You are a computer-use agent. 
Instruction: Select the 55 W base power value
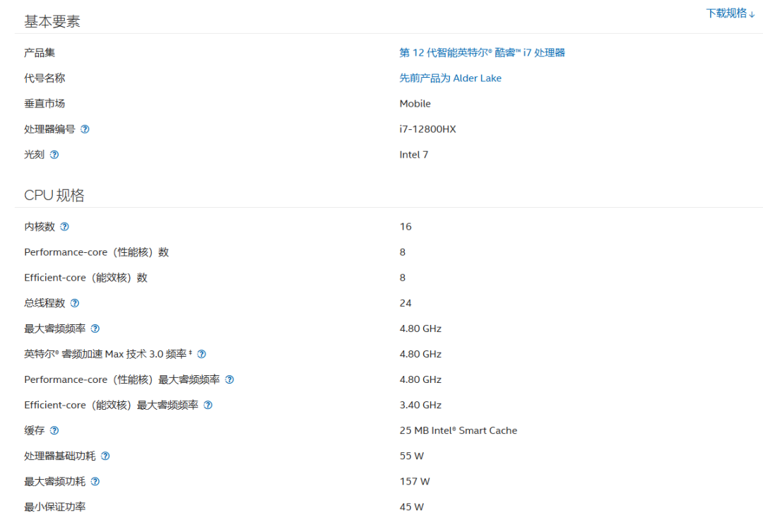pyautogui.click(x=412, y=456)
